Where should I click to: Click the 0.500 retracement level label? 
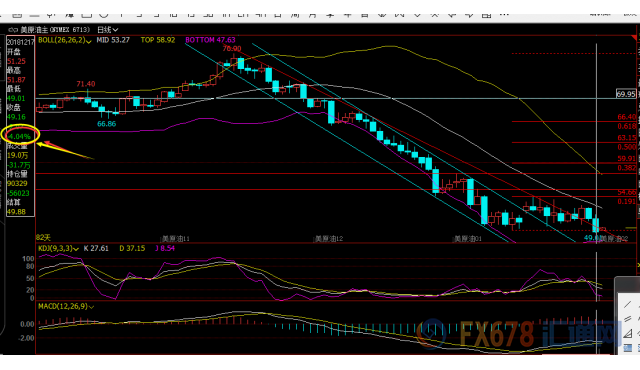pos(627,147)
